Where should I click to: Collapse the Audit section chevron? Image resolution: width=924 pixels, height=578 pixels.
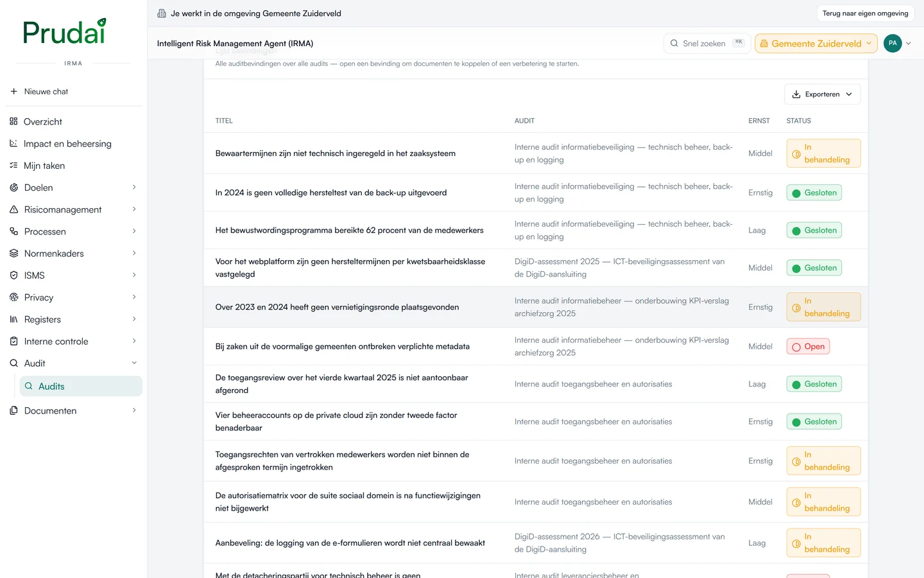(134, 363)
